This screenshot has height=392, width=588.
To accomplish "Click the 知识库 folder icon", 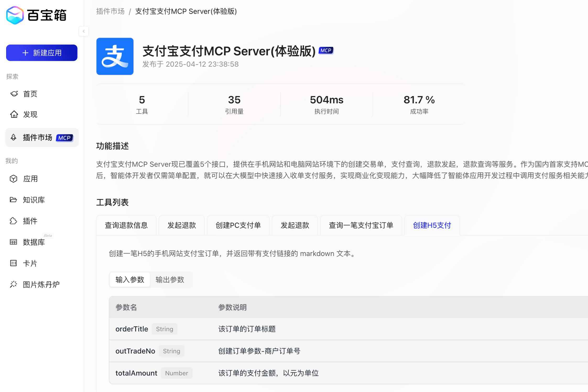I will (13, 200).
